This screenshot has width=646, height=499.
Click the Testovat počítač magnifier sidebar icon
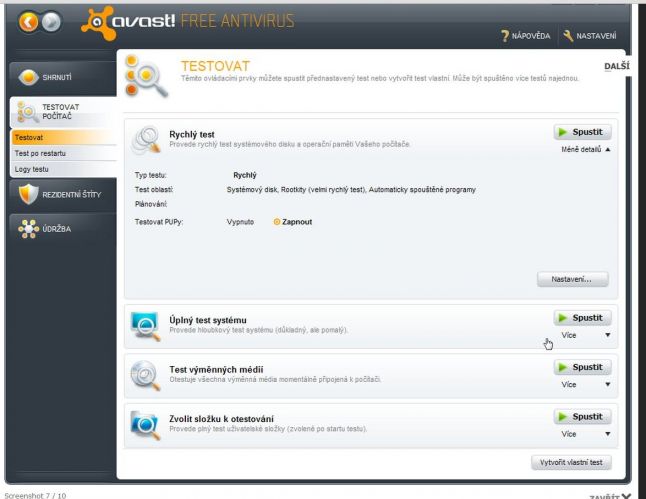(x=27, y=112)
